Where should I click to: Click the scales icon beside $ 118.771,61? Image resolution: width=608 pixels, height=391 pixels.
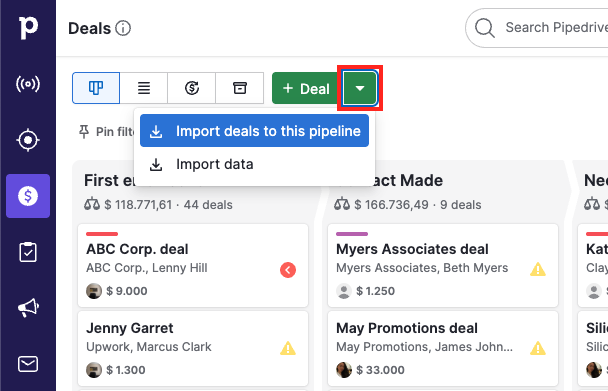[x=92, y=204]
